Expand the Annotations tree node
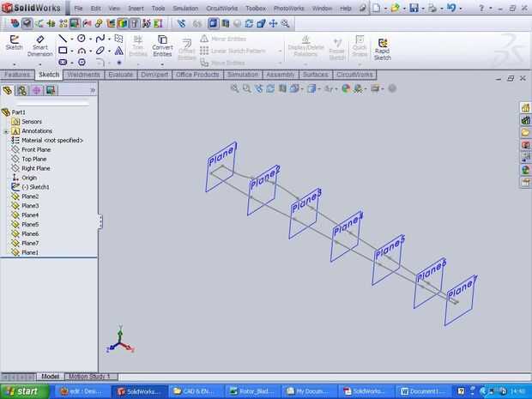Image resolution: width=532 pixels, height=399 pixels. point(5,131)
